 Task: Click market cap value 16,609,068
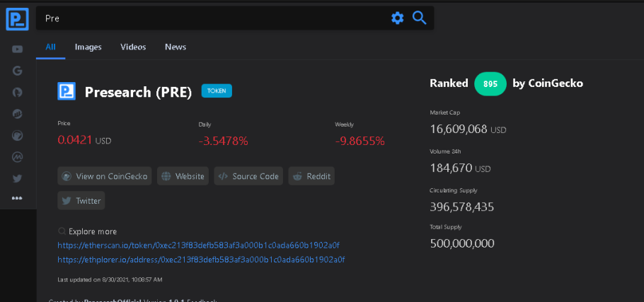click(459, 129)
